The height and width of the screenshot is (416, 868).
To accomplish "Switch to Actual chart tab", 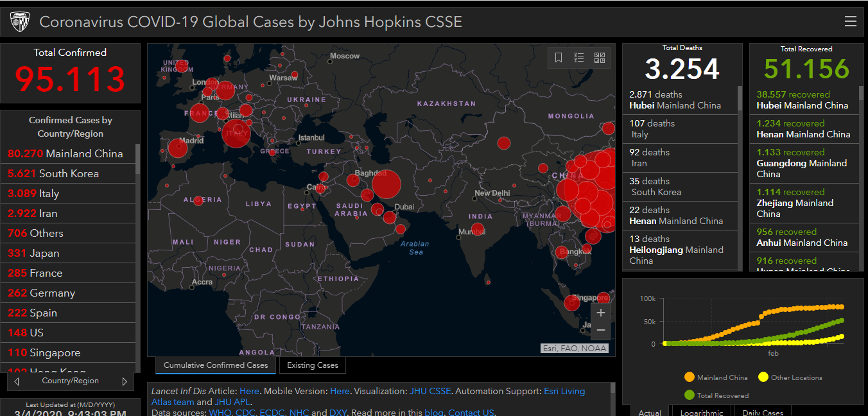I will (x=650, y=411).
